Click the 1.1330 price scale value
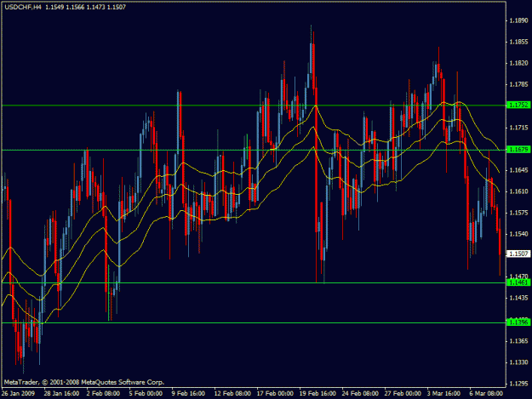The width and height of the screenshot is (532, 399). (518, 362)
